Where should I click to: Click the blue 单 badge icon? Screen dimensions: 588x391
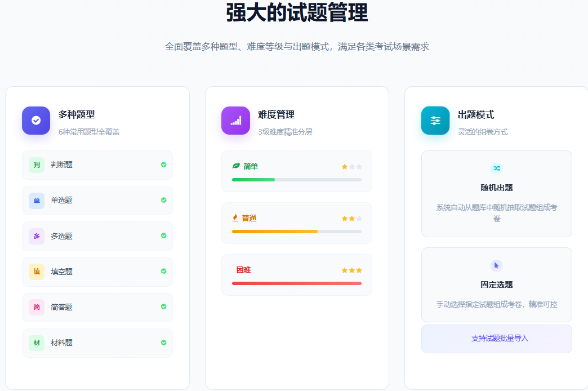coord(37,201)
